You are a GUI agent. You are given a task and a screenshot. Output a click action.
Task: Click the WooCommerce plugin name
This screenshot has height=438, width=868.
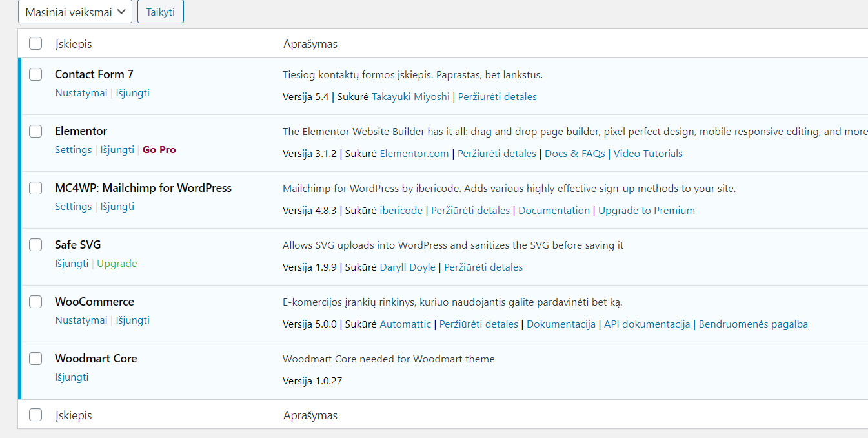tap(95, 302)
